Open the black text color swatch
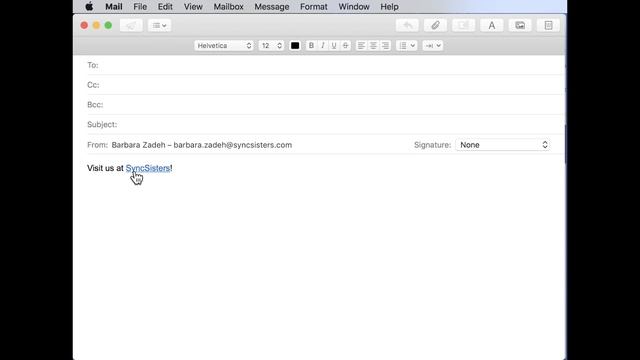The height and width of the screenshot is (360, 640). (x=295, y=46)
